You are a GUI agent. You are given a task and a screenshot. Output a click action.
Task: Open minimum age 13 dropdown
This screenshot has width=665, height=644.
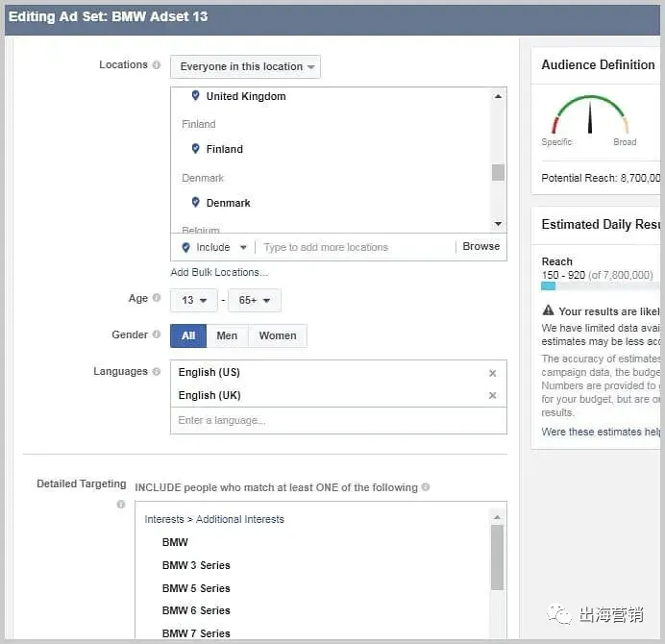(194, 300)
